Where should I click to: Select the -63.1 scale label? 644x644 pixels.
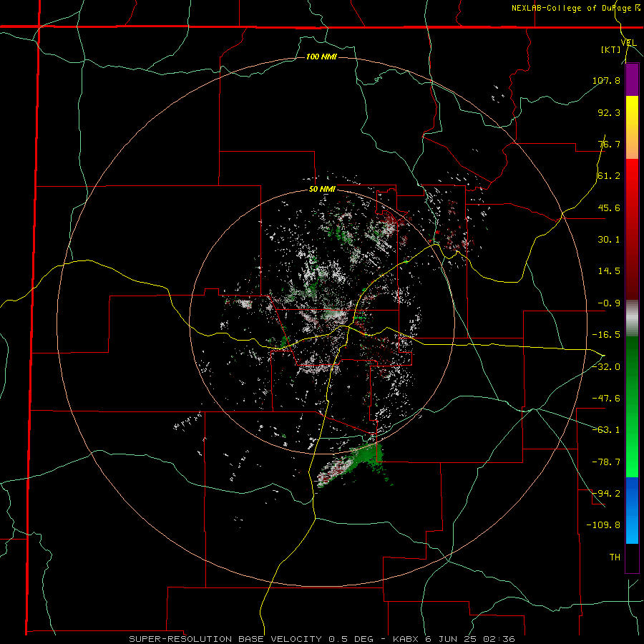click(606, 430)
